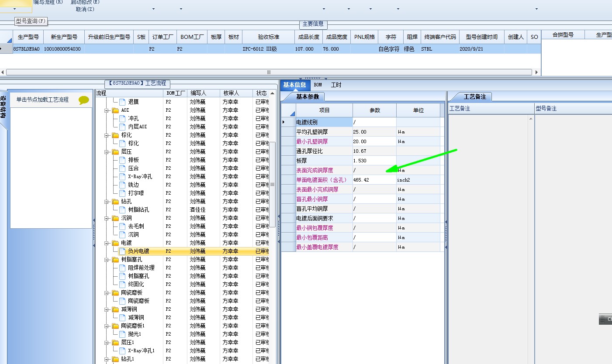Click the up arrow of tree scrollbar

coord(273,93)
